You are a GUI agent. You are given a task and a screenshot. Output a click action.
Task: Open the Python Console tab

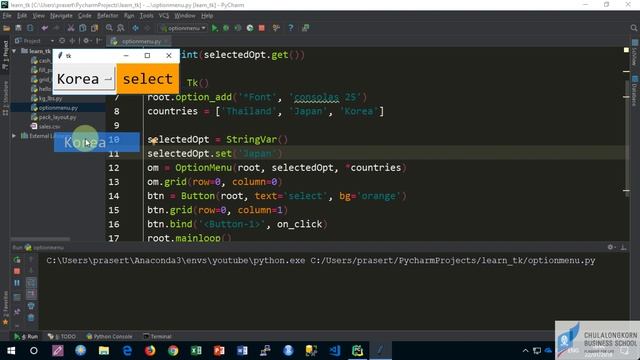pyautogui.click(x=109, y=336)
